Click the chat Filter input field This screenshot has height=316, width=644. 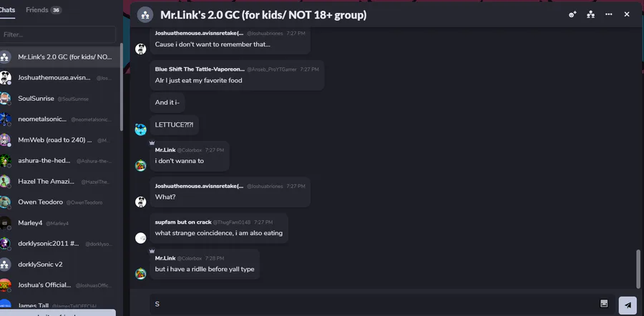click(57, 34)
